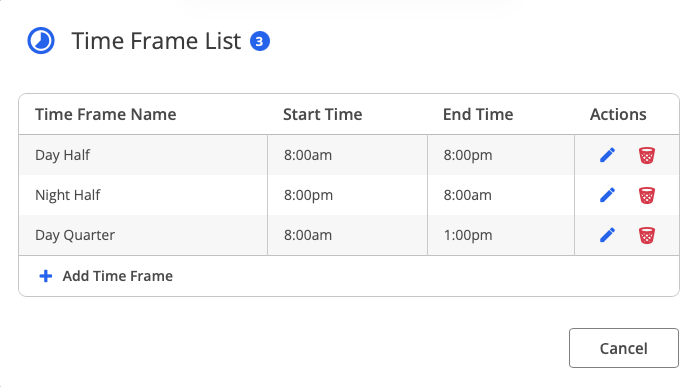Edit the Night Half time frame
This screenshot has height=387, width=697.
tap(607, 195)
